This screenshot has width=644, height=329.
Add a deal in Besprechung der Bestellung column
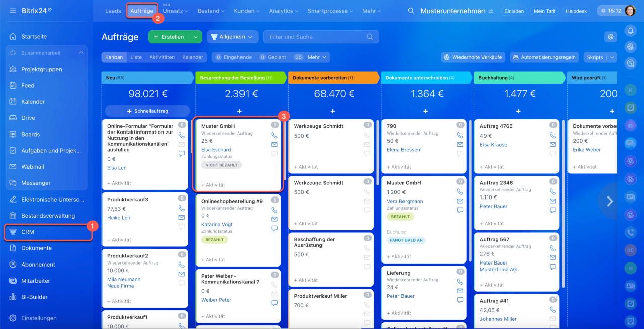(239, 111)
